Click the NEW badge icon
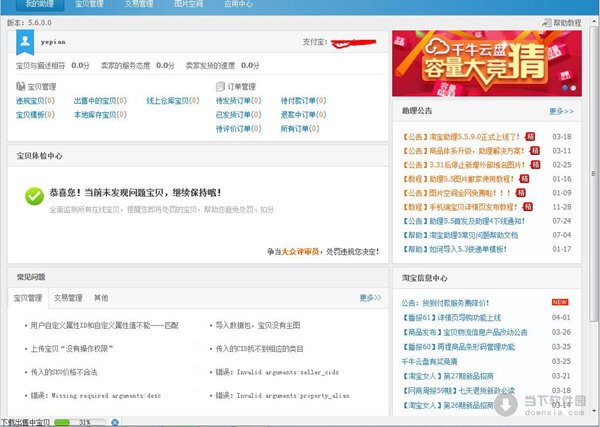600x427 pixels. coord(560,302)
